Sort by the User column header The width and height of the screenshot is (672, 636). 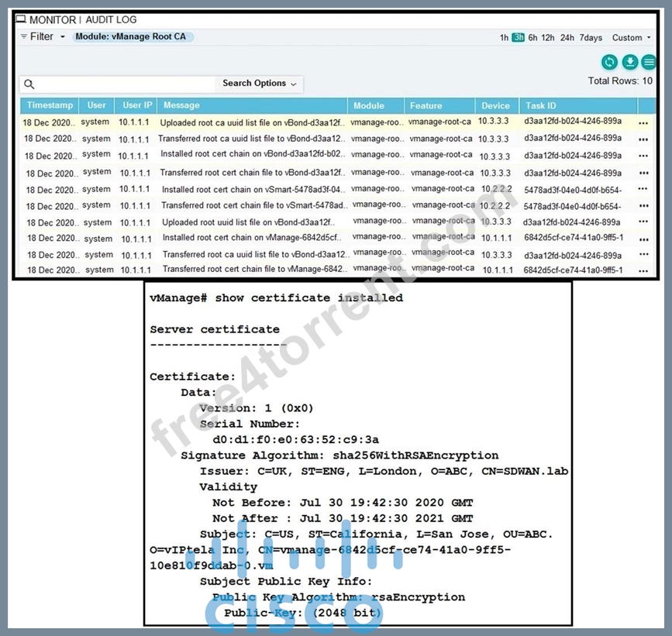(96, 105)
